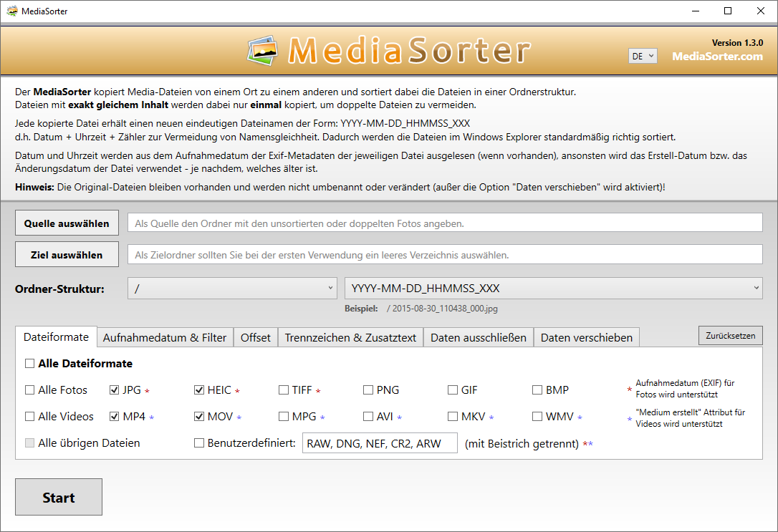
Task: Click the Quelle auswählen button
Action: 67,223
